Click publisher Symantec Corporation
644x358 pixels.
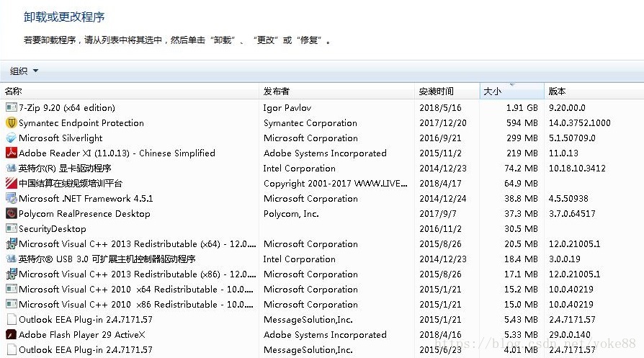310,122
